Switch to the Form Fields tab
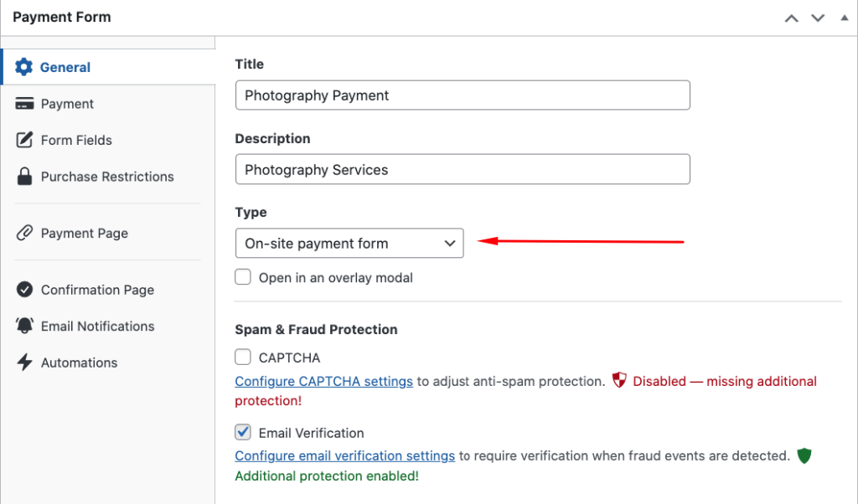Viewport: 858px width, 504px height. 76,140
